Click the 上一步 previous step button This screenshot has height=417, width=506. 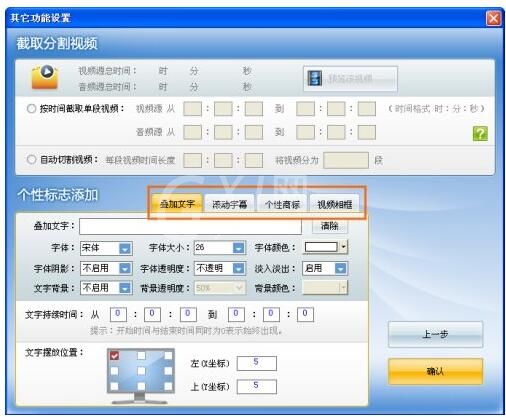click(x=435, y=334)
